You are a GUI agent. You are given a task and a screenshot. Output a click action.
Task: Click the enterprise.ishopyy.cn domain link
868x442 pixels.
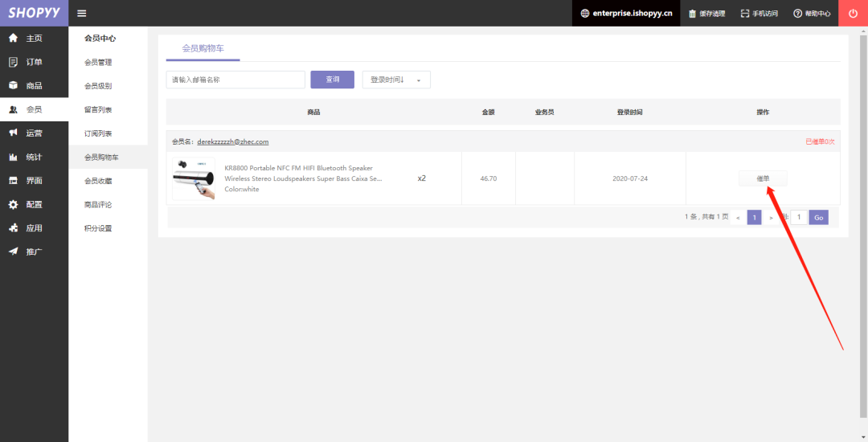[633, 14]
